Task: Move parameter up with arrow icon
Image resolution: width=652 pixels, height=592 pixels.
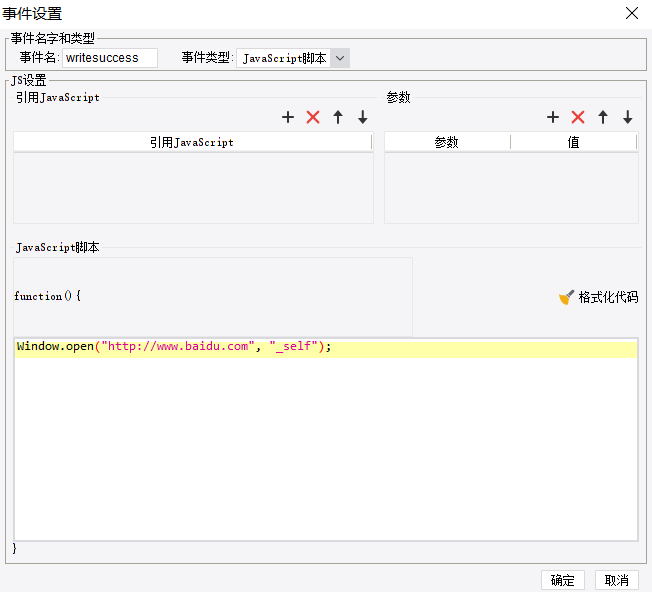Action: click(603, 117)
